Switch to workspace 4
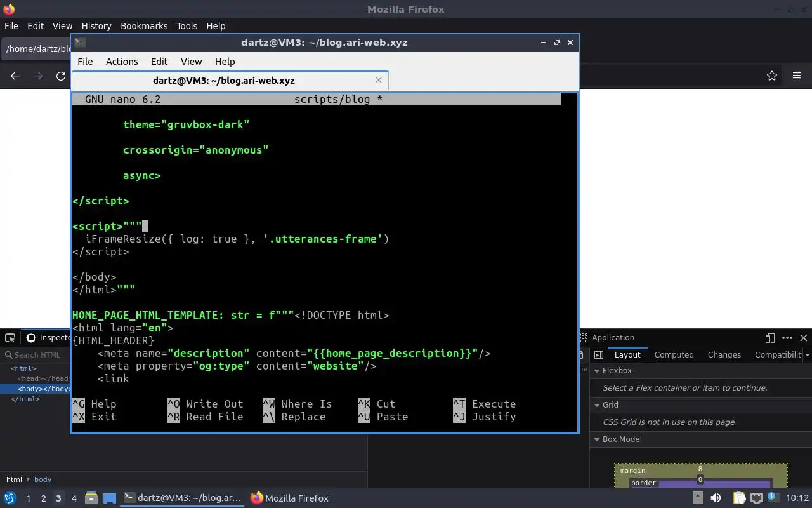The image size is (812, 508). [74, 498]
